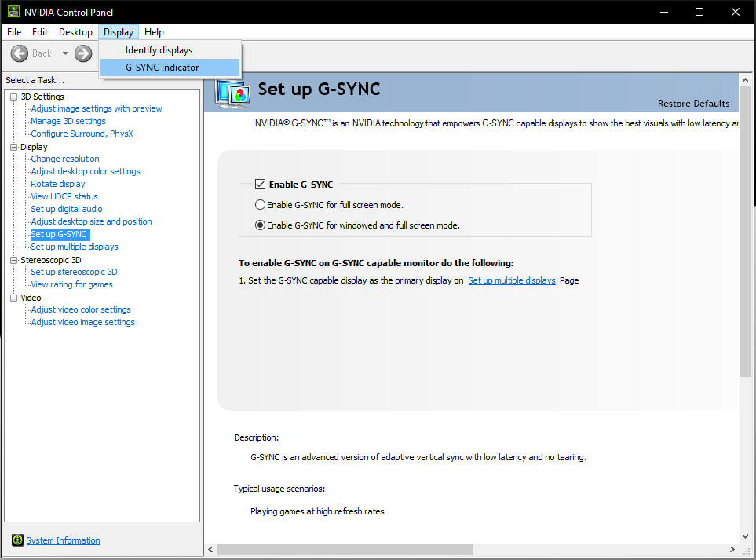Close the open Display menu

[118, 32]
